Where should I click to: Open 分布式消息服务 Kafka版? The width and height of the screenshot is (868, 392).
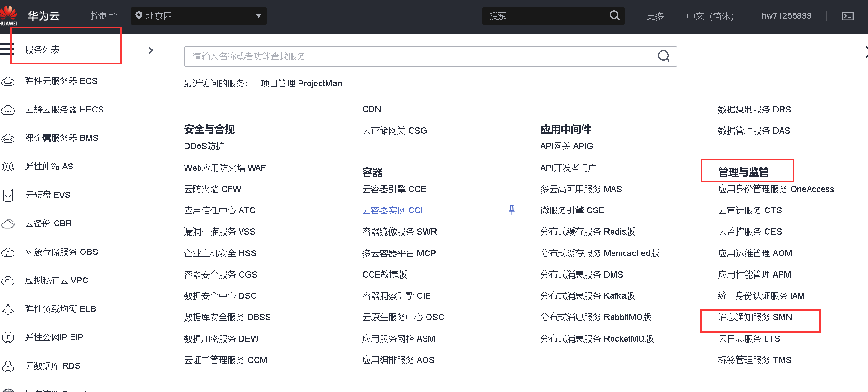pyautogui.click(x=587, y=296)
